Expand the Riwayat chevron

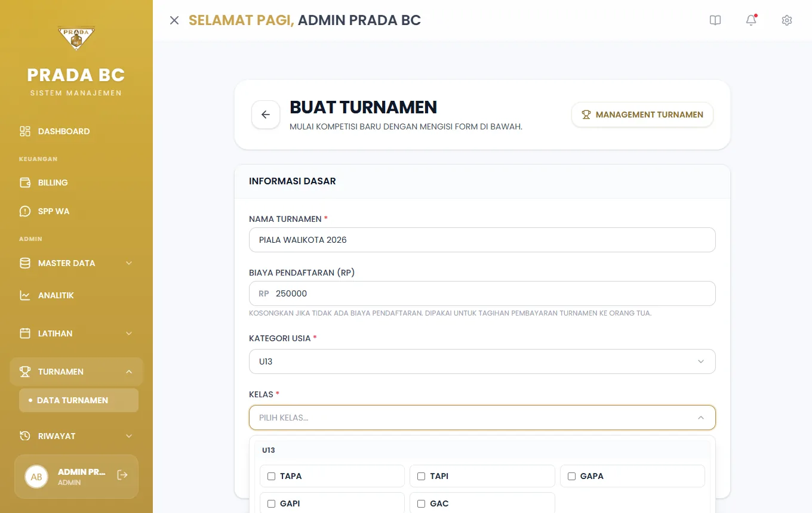129,436
